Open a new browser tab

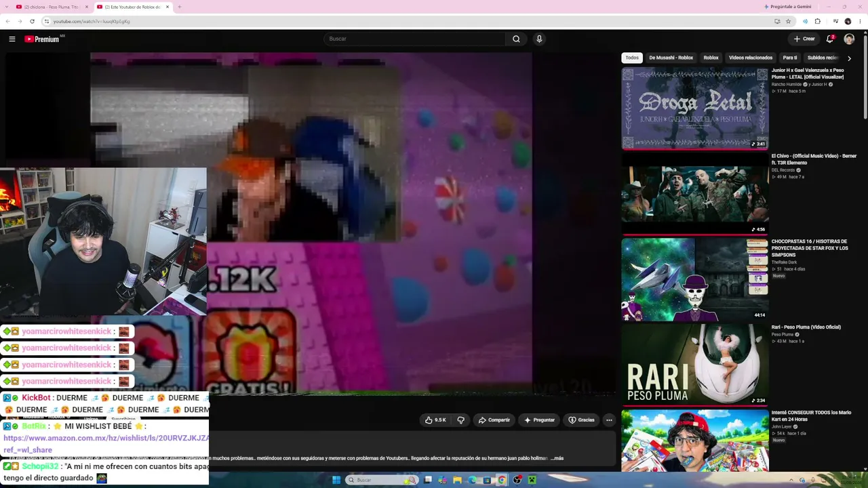point(179,7)
